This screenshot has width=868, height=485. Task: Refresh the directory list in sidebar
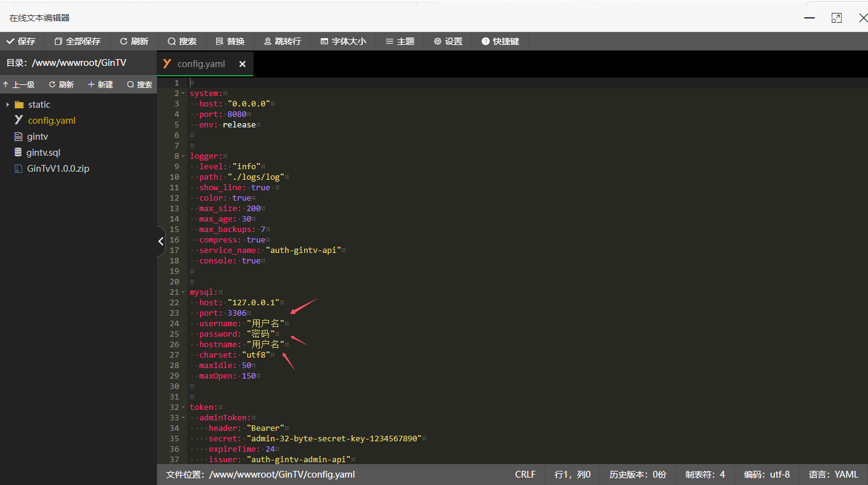click(x=62, y=84)
